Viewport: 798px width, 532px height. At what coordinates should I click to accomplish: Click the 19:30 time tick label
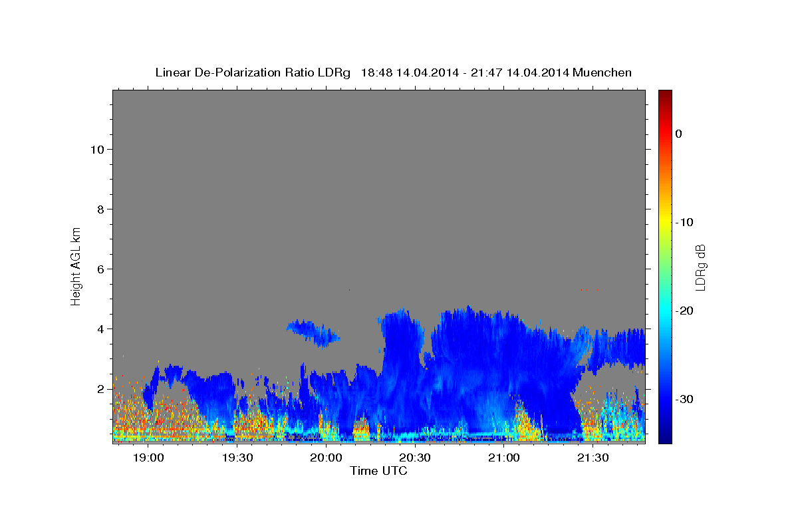click(x=237, y=458)
